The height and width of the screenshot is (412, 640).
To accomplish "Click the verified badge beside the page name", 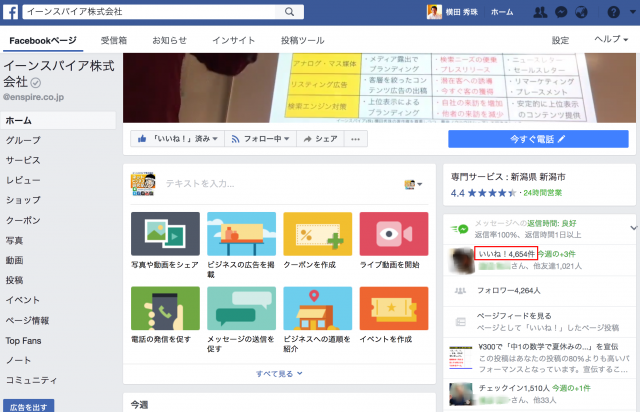I will 36,83.
